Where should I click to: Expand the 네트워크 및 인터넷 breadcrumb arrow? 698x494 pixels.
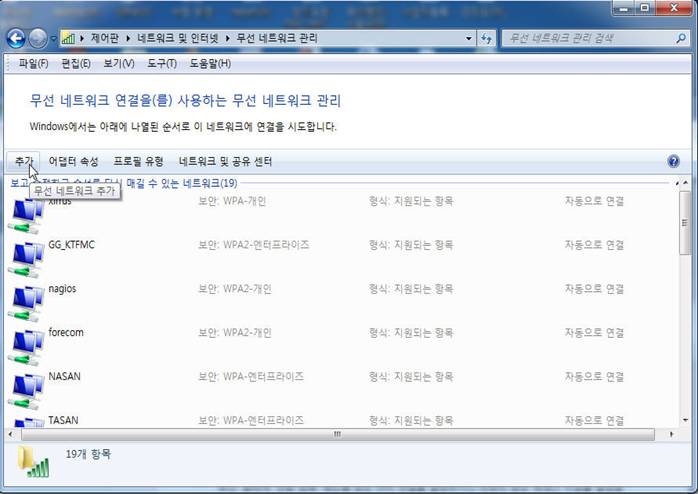click(229, 38)
